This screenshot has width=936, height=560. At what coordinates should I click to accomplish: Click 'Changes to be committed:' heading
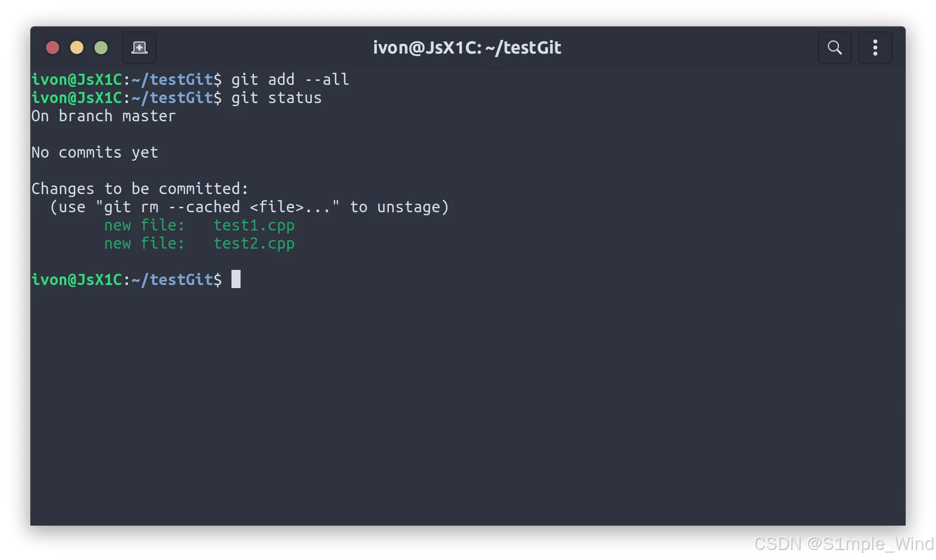(140, 189)
